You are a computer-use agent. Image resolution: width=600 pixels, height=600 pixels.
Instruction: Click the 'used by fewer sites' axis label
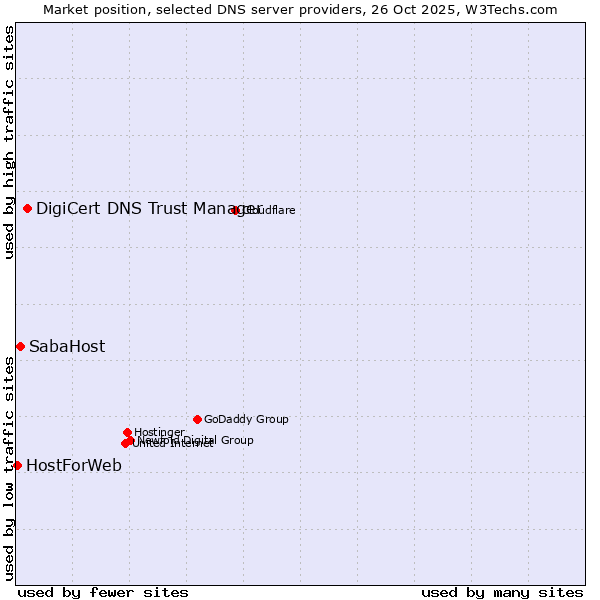click(103, 592)
